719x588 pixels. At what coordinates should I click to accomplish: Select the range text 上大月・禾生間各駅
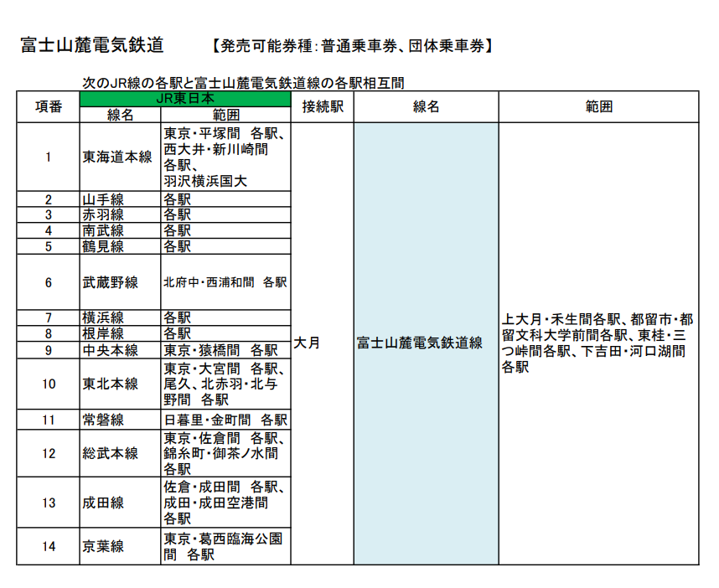click(561, 319)
